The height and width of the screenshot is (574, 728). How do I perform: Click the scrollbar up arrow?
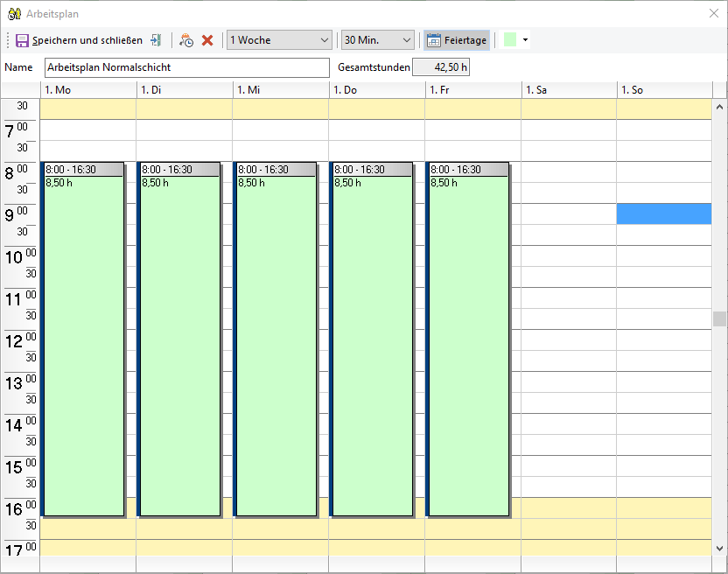(719, 107)
